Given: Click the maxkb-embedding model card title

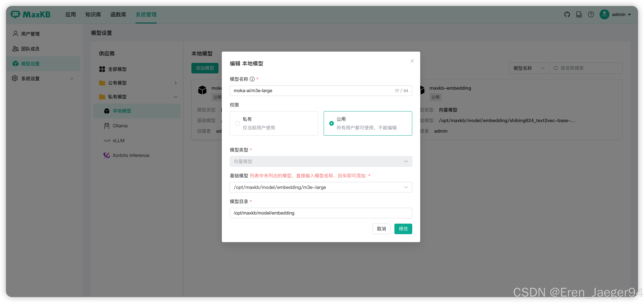Looking at the screenshot, I should pos(450,88).
